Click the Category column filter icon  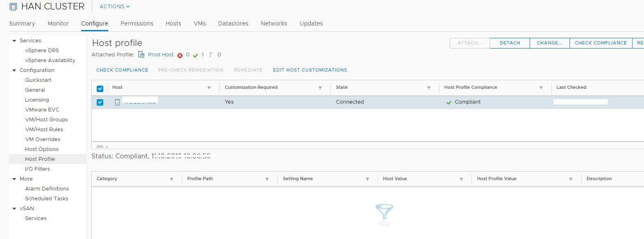point(172,179)
